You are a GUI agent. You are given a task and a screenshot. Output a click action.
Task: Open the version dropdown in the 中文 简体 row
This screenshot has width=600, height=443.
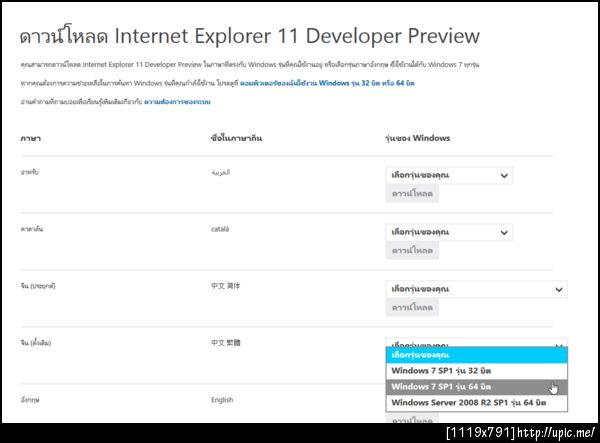476,289
